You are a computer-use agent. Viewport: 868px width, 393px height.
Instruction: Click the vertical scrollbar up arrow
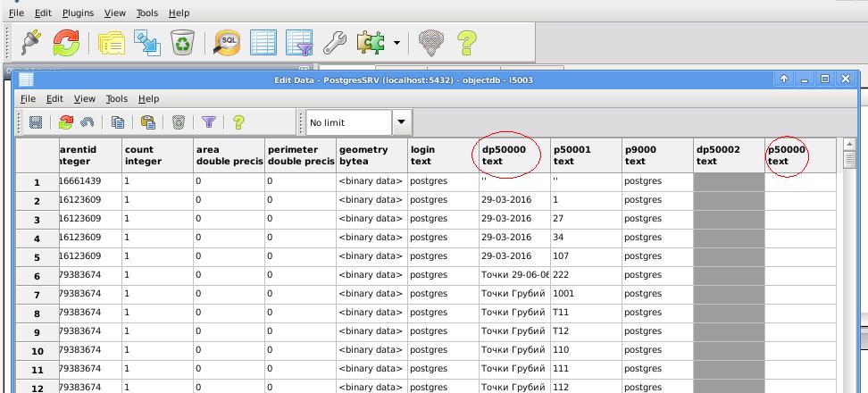click(848, 145)
